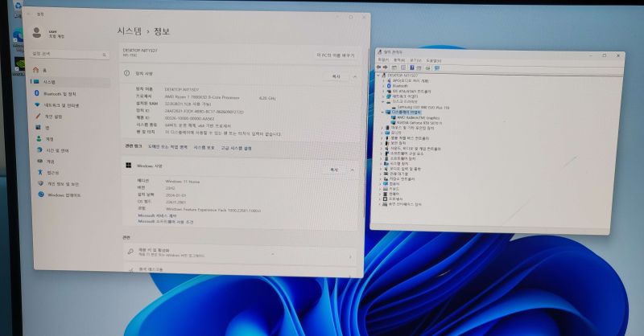Collapse the 디스크 드라이브 node
This screenshot has height=336, width=644.
tap(383, 101)
